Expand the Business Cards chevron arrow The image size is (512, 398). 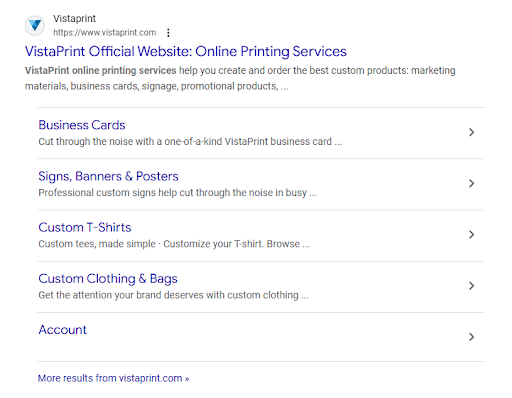pos(471,132)
